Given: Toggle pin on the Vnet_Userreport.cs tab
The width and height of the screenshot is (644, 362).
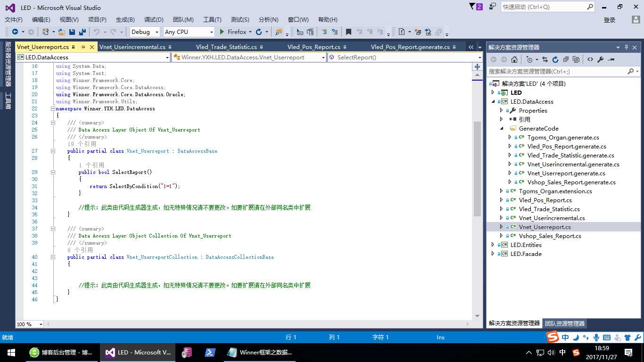Looking at the screenshot, I should tap(83, 47).
